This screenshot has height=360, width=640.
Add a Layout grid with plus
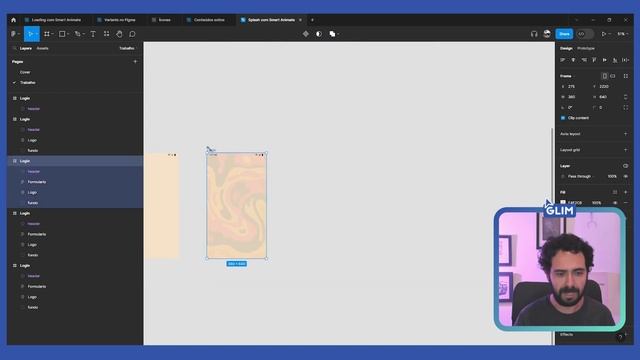(626, 150)
